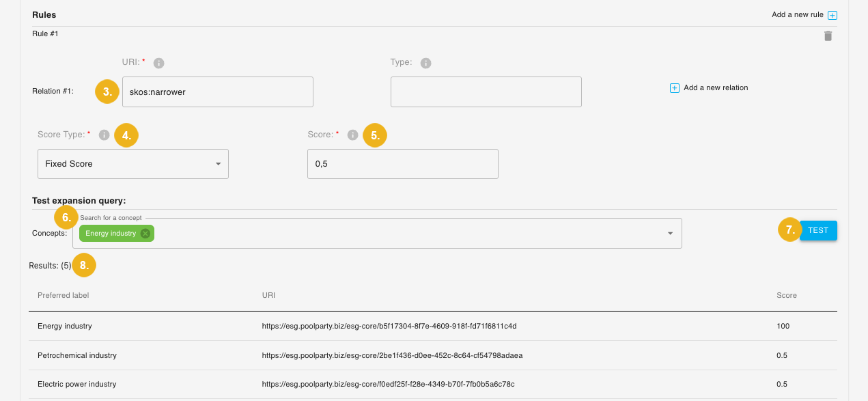The image size is (868, 401).
Task: Click the info icon beside Score Type
Action: (x=104, y=135)
